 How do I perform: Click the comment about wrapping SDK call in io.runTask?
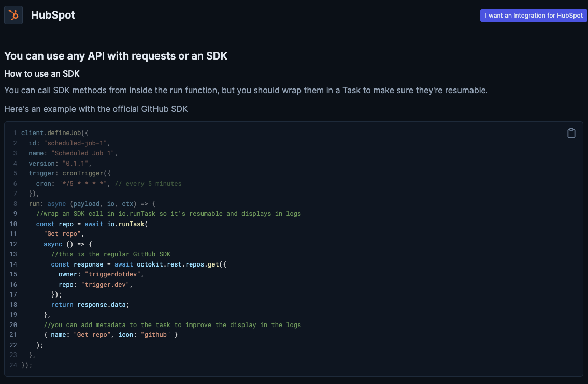169,214
